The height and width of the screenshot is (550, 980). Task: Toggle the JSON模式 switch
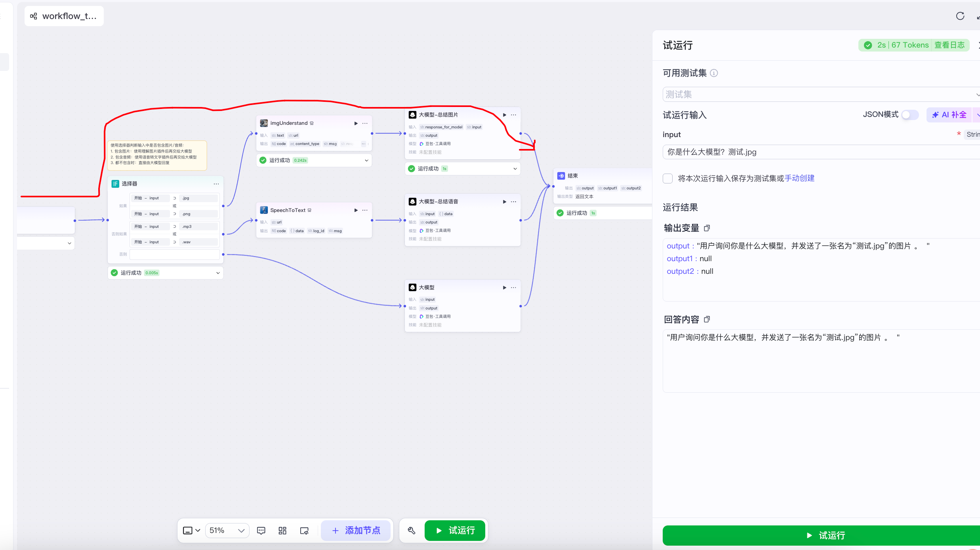pyautogui.click(x=910, y=115)
